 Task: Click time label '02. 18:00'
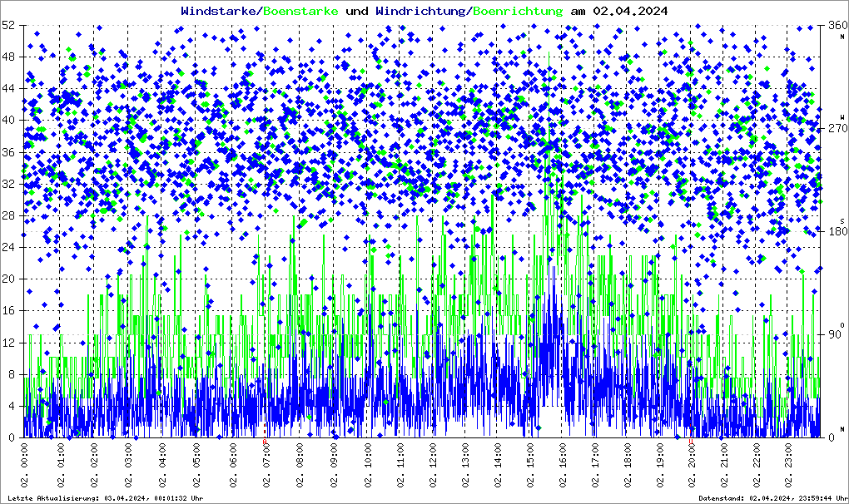[x=628, y=465]
